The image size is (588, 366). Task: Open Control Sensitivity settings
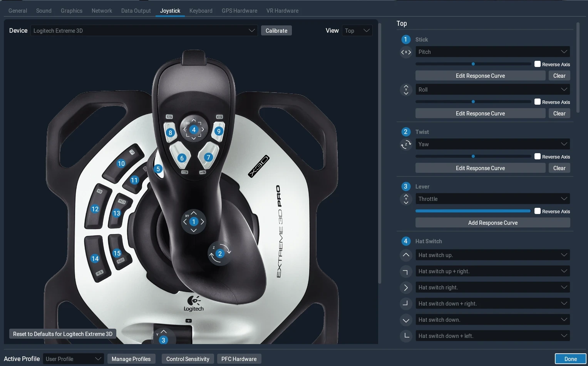tap(188, 359)
